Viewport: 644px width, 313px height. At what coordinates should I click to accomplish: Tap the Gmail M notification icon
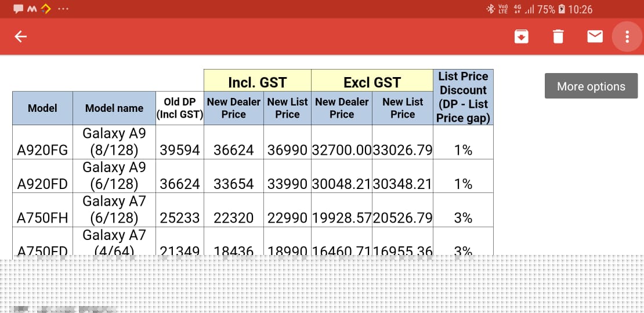pyautogui.click(x=32, y=9)
